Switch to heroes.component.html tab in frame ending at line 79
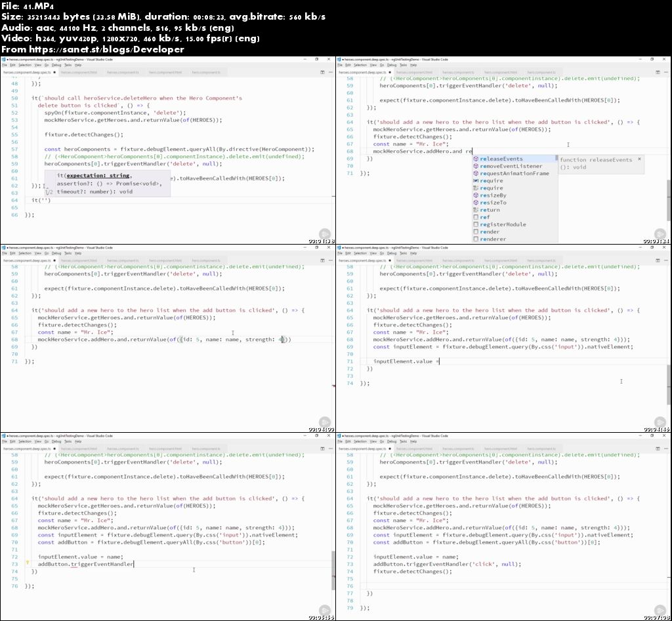 tap(415, 449)
